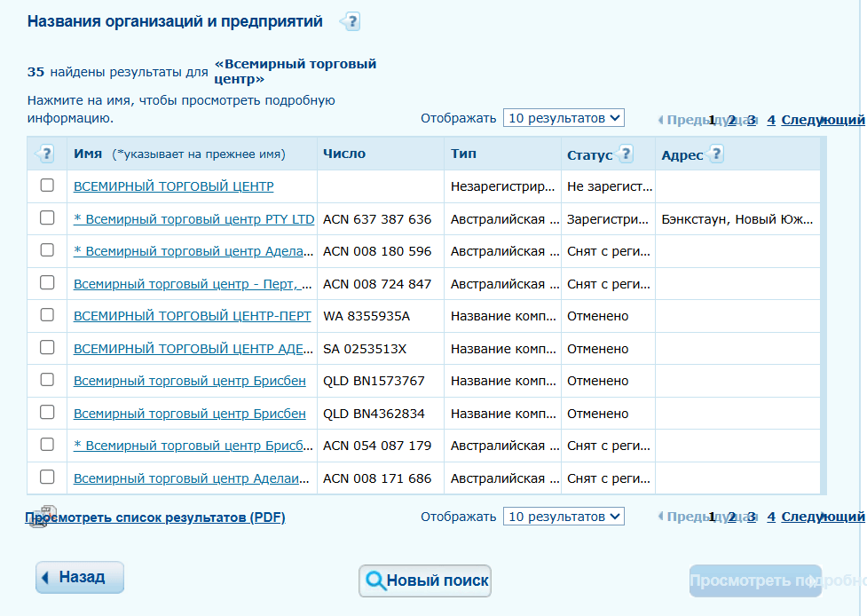This screenshot has width=867, height=616.
Task: Open help icon beside Статус column
Action: pyautogui.click(x=625, y=154)
